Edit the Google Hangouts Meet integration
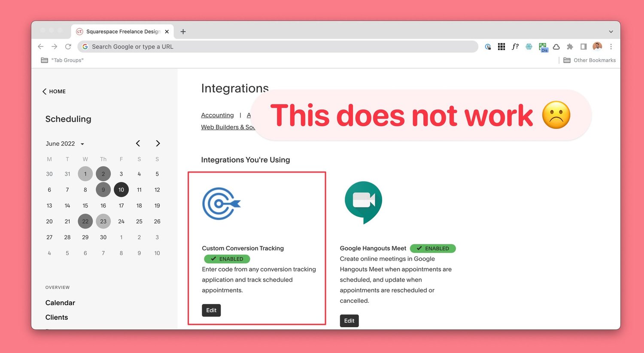This screenshot has height=353, width=644. (x=349, y=321)
